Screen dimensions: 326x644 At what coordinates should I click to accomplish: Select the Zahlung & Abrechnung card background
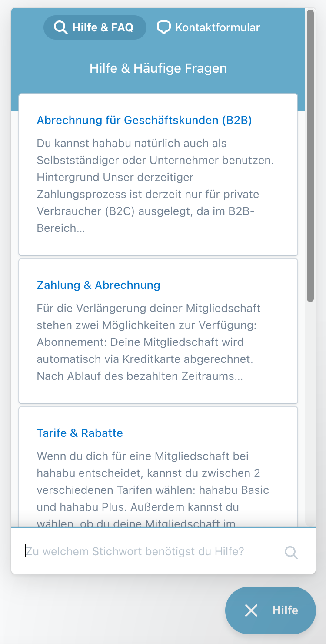269,392
